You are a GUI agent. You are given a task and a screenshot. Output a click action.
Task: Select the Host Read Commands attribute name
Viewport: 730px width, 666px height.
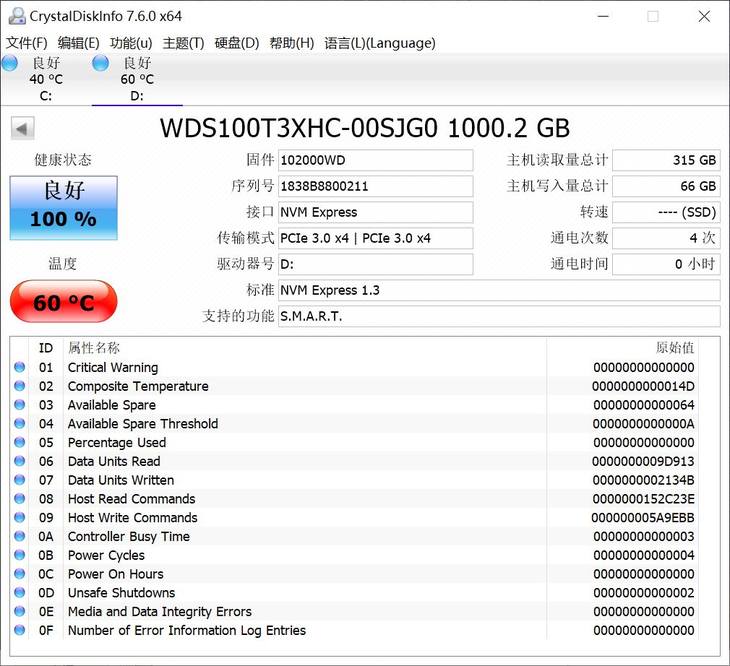(x=132, y=499)
